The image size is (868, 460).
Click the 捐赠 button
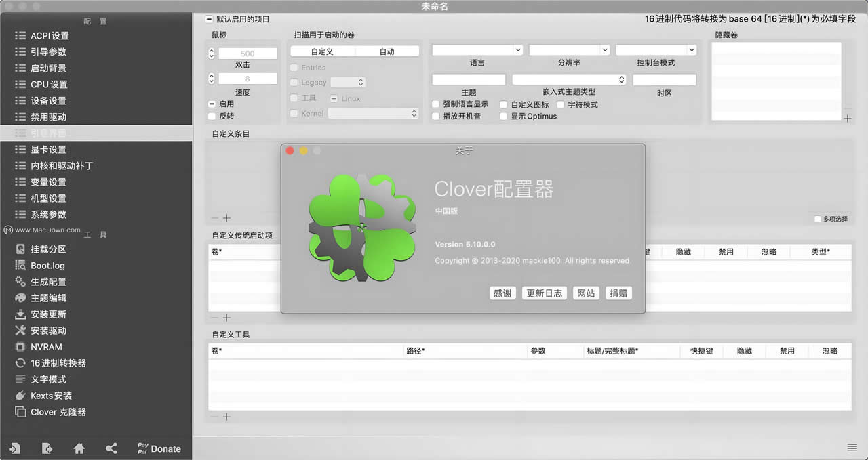618,293
